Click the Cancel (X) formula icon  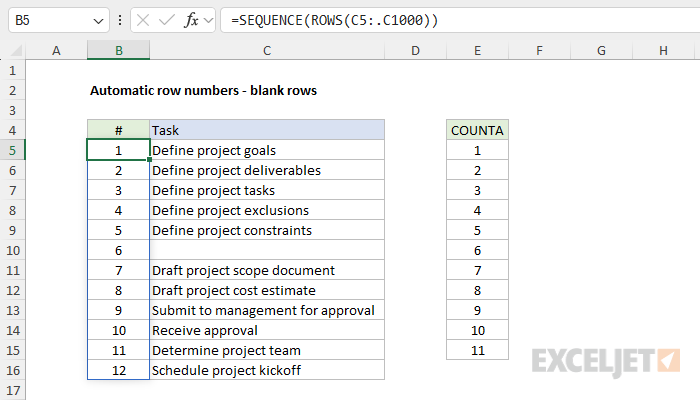[x=143, y=20]
